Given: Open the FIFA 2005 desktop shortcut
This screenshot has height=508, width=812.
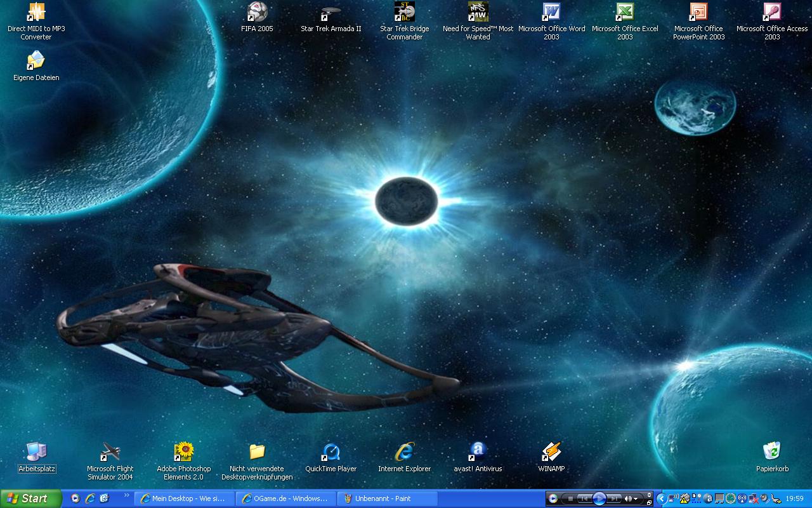Looking at the screenshot, I should click(x=257, y=12).
